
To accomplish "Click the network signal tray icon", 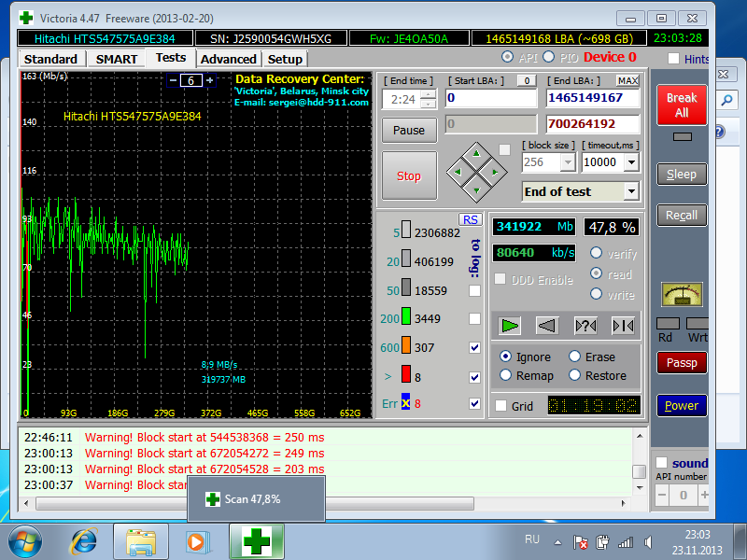I will 625,542.
